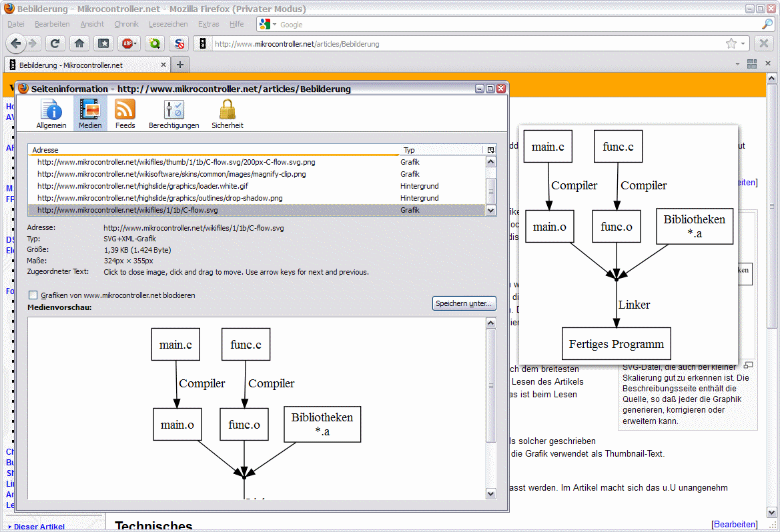Open the Sicherheit padlock panel
780x532 pixels.
(228, 114)
